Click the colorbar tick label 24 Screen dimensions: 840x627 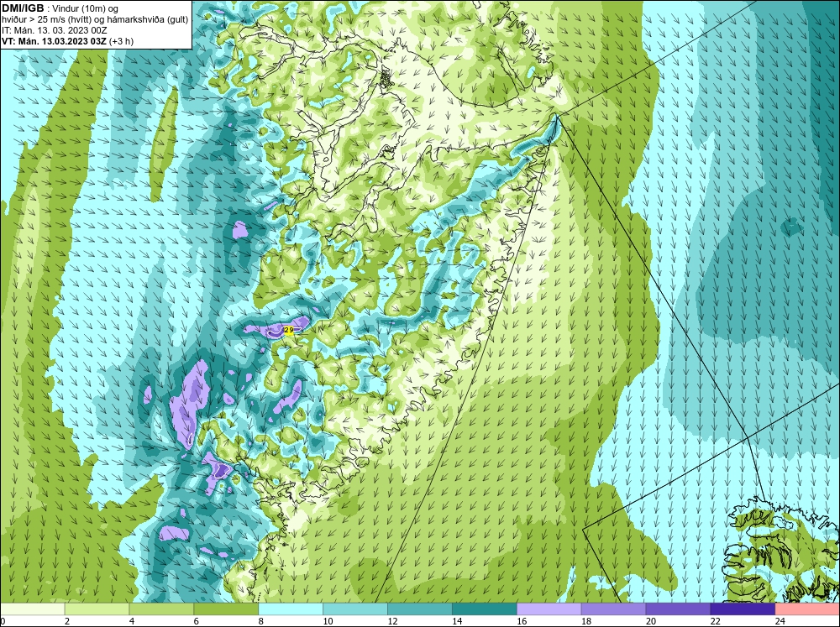pos(780,621)
